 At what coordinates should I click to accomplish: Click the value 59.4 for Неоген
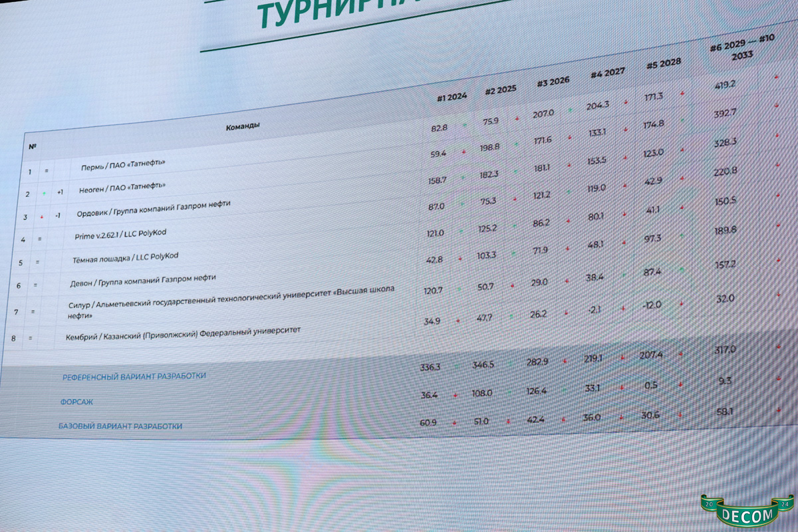(438, 154)
